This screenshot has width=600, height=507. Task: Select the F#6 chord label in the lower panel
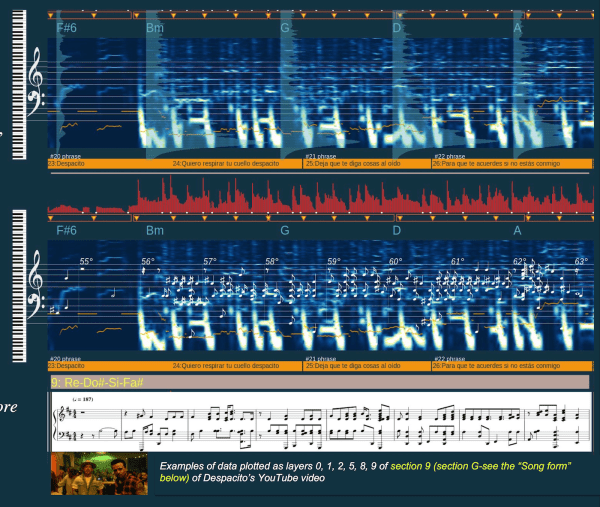(66, 230)
